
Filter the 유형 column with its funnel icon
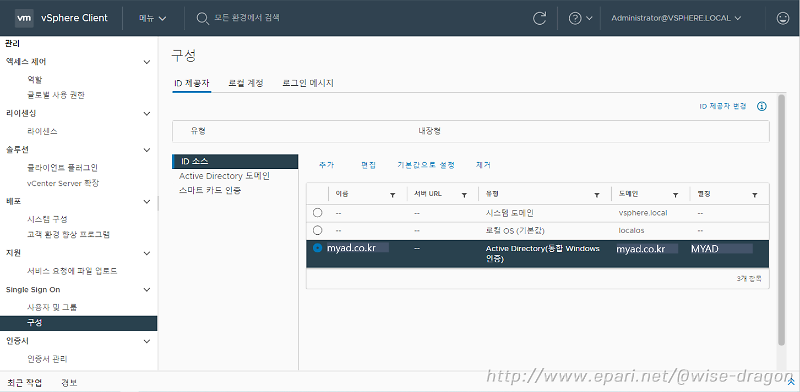tap(596, 195)
